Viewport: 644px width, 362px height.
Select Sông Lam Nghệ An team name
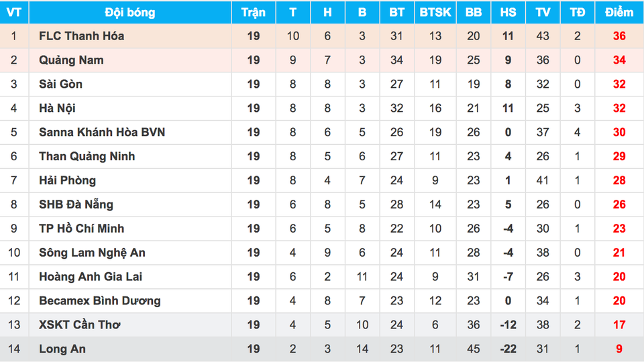point(92,253)
